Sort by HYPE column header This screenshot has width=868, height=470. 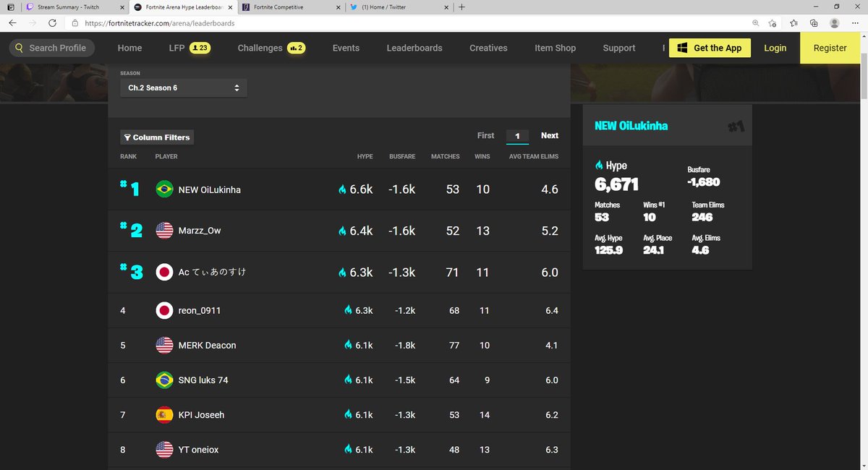[365, 156]
